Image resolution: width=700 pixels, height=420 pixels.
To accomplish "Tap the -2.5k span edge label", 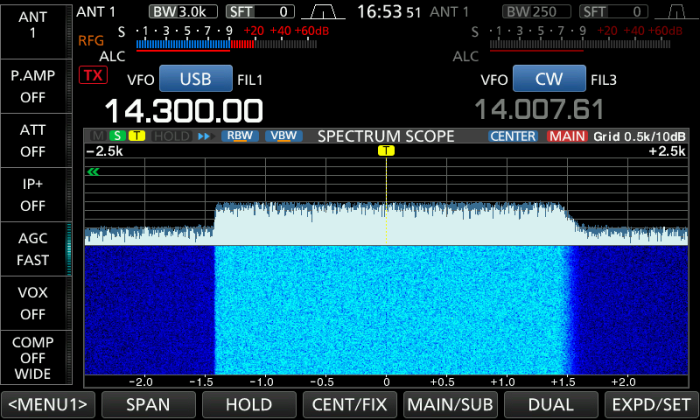I will (x=105, y=151).
